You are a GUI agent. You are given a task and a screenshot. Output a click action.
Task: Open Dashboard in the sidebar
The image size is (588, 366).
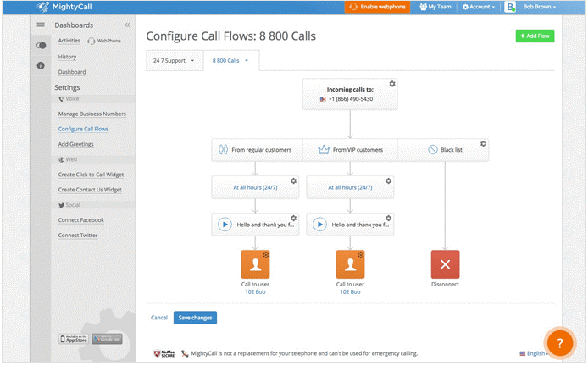(72, 72)
